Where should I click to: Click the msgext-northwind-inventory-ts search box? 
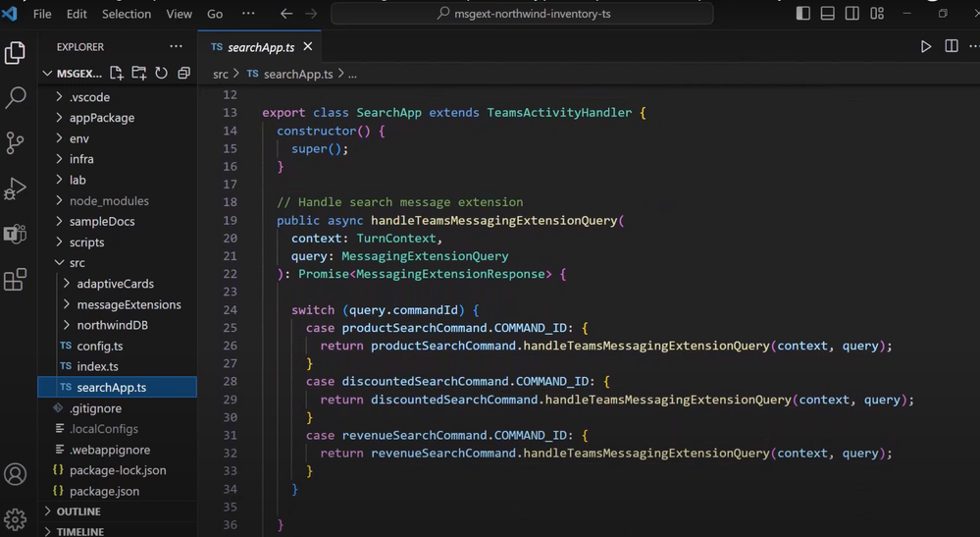[522, 14]
